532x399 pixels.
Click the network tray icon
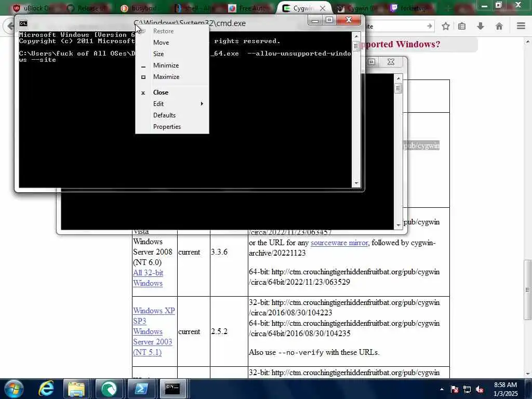467,390
